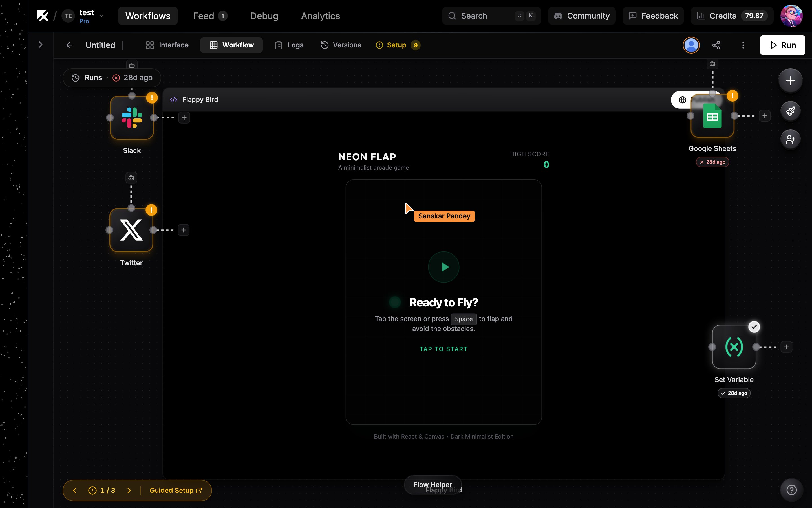This screenshot has width=812, height=508.
Task: Click the trigger icon above Google Sheets
Action: click(x=712, y=63)
